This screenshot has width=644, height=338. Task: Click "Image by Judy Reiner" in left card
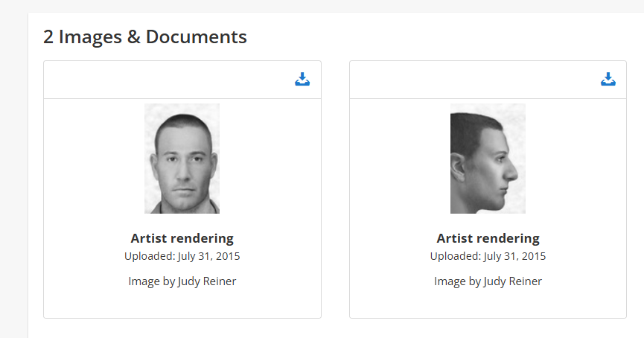182,281
